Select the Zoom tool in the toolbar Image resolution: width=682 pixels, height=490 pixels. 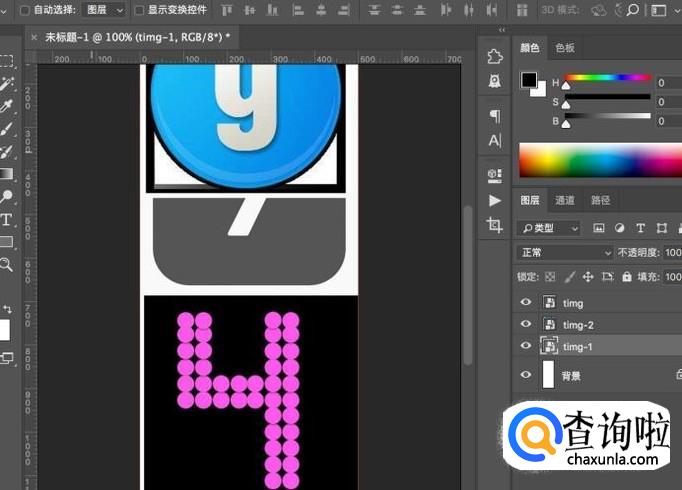[x=6, y=264]
